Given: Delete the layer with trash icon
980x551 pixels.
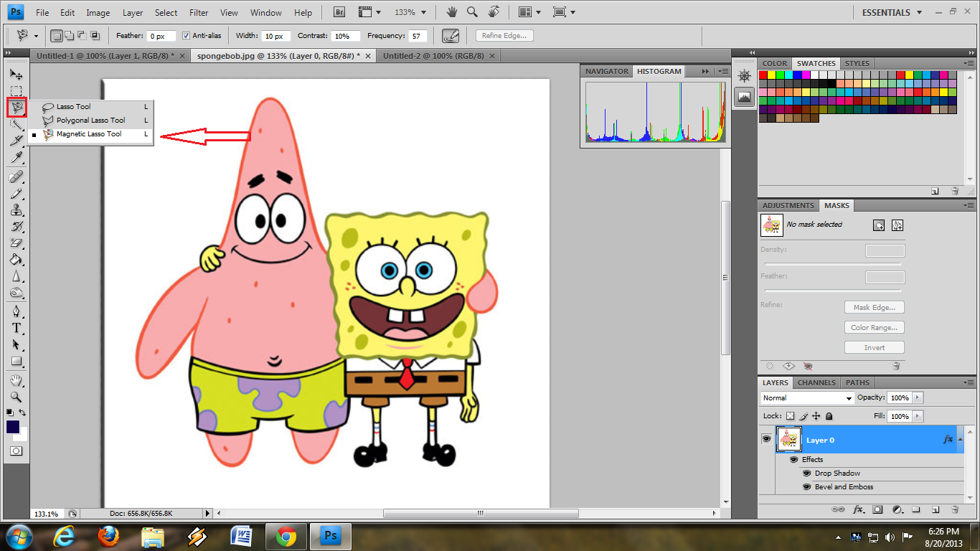Looking at the screenshot, I should [x=955, y=509].
